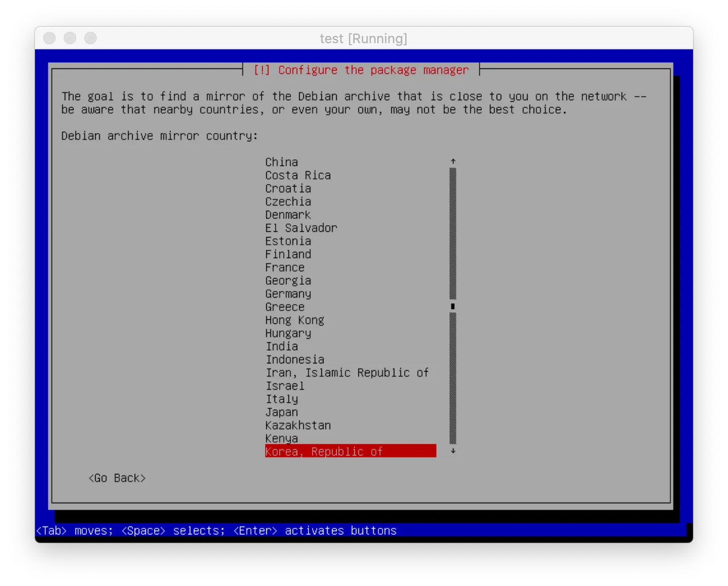
Task: Select Kazakhstan from the country list
Action: click(298, 426)
